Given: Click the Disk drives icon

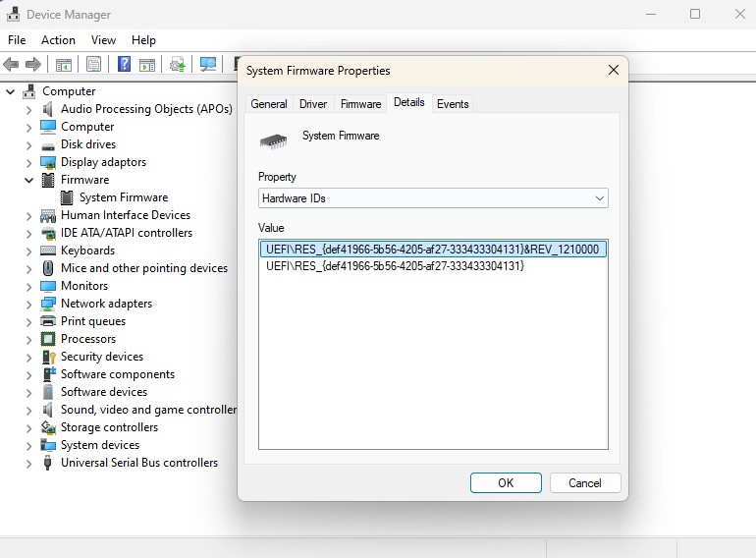Looking at the screenshot, I should [48, 145].
